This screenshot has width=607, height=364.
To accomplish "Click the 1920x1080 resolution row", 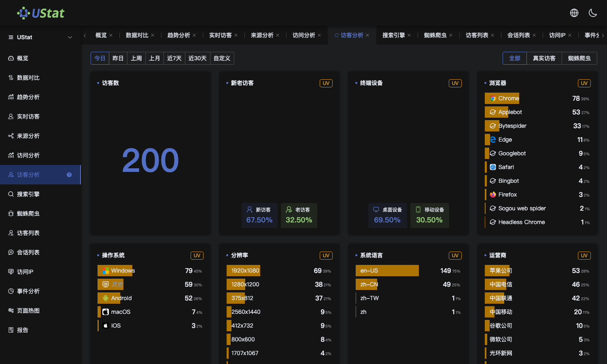I will point(279,271).
